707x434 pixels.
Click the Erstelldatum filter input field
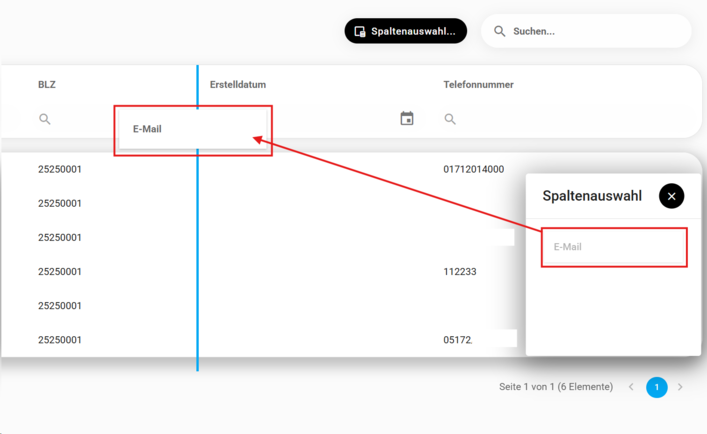(x=330, y=119)
